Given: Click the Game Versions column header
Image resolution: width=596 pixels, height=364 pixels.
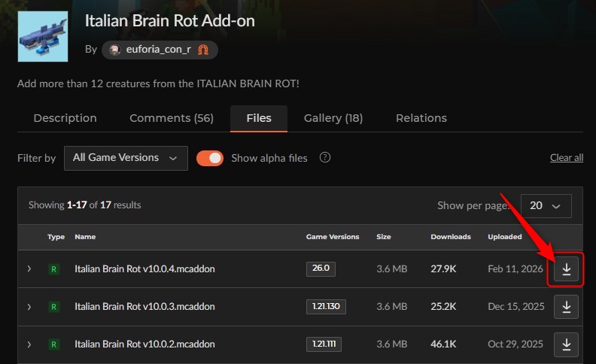Looking at the screenshot, I should [x=333, y=237].
